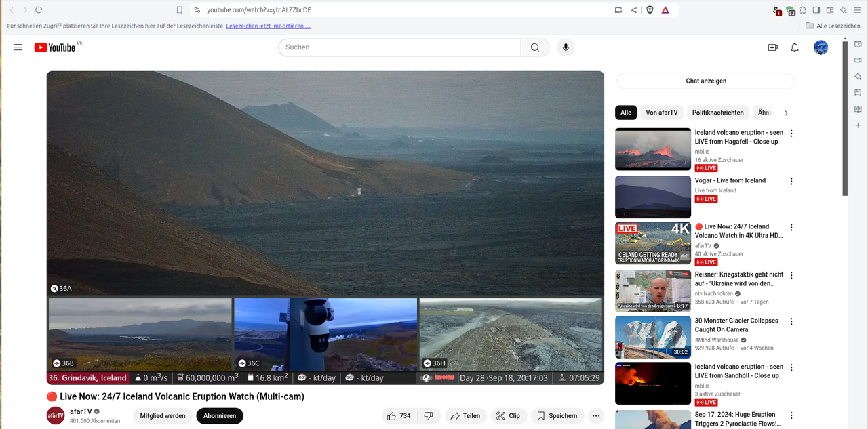Add a new item to the sidebar
The image size is (868, 429).
pyautogui.click(x=858, y=125)
